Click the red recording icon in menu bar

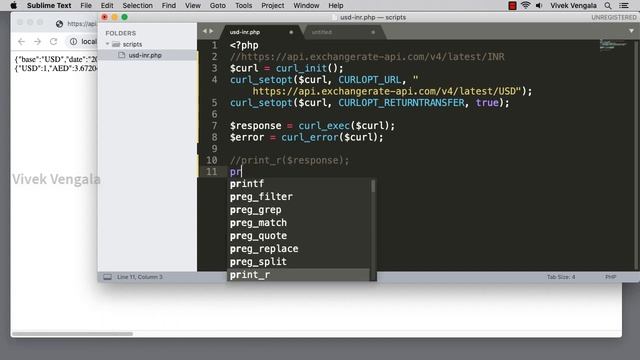click(512, 5)
